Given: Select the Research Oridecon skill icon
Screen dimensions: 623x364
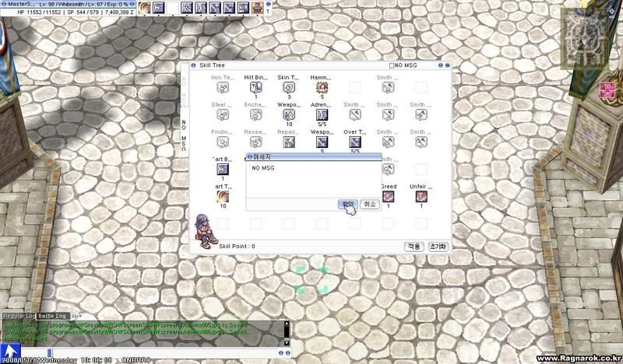Looking at the screenshot, I should click(x=255, y=142).
